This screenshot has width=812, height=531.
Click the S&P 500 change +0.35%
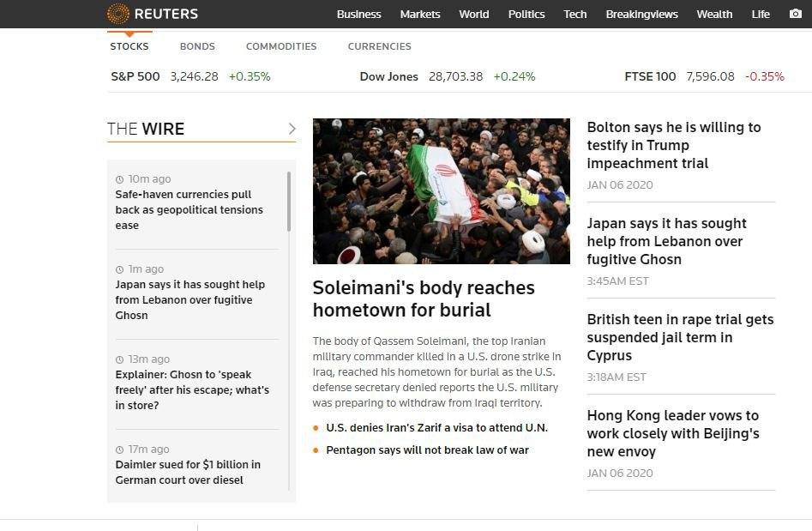(x=250, y=76)
